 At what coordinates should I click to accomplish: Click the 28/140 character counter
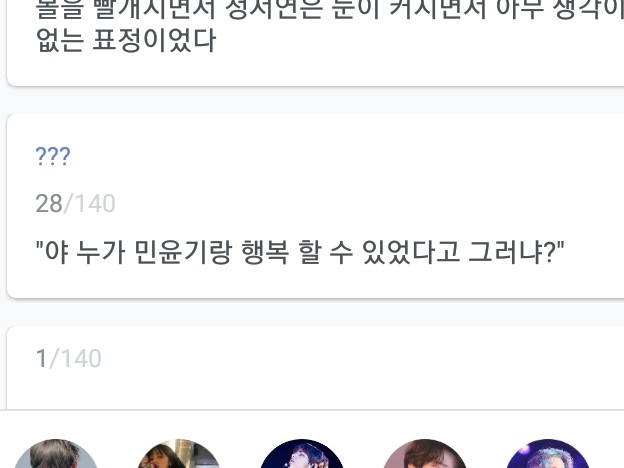(75, 203)
